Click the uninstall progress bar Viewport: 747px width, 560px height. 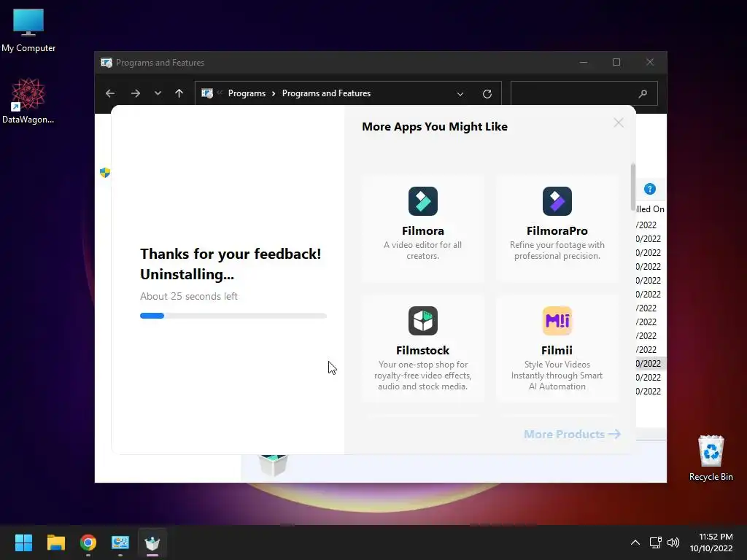(233, 316)
